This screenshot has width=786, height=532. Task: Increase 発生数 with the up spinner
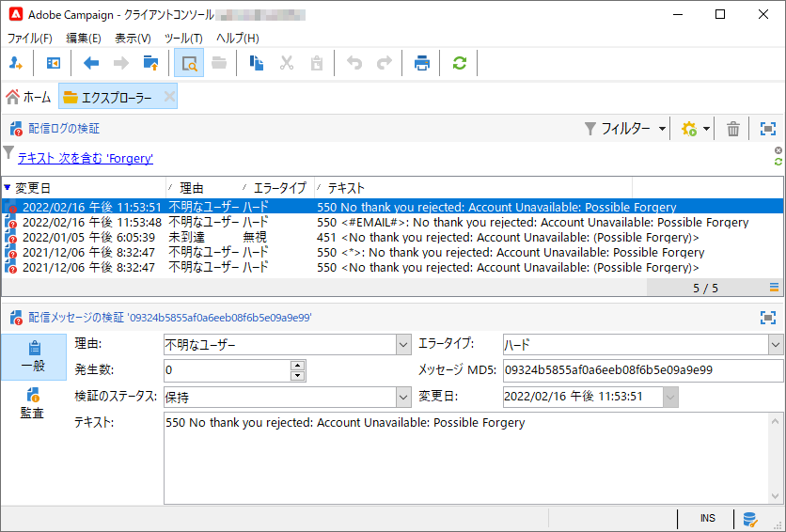pyautogui.click(x=298, y=366)
